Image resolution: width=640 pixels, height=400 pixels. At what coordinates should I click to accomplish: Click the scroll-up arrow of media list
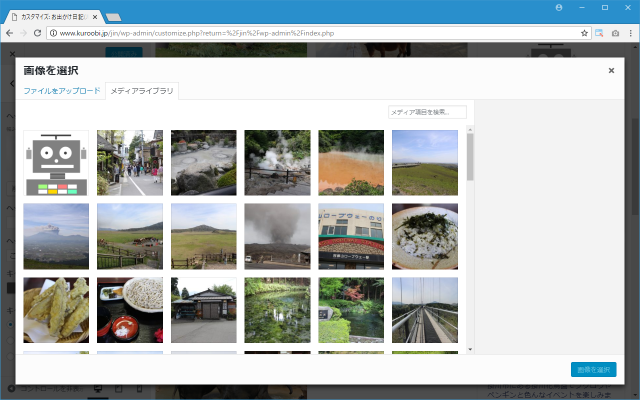pos(470,129)
